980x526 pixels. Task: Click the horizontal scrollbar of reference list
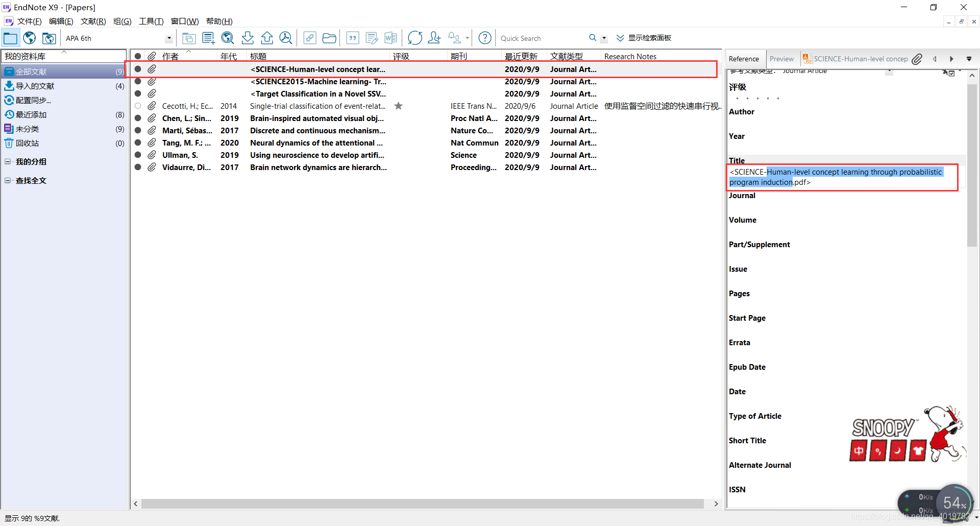pyautogui.click(x=423, y=504)
